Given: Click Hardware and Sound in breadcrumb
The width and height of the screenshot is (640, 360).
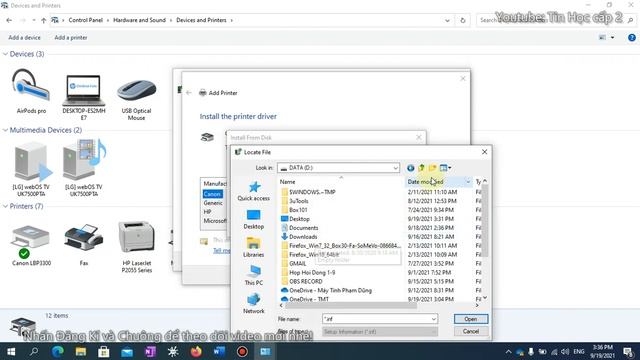Looking at the screenshot, I should 139,20.
